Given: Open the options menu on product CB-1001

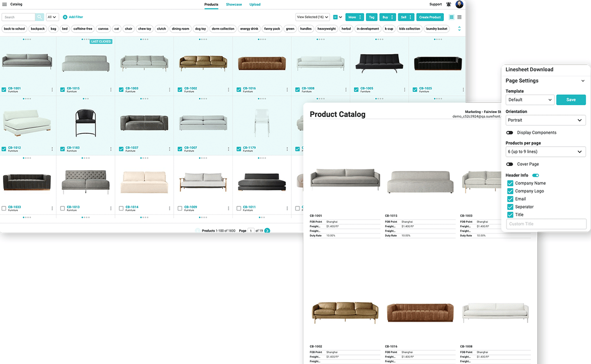Looking at the screenshot, I should point(53,91).
